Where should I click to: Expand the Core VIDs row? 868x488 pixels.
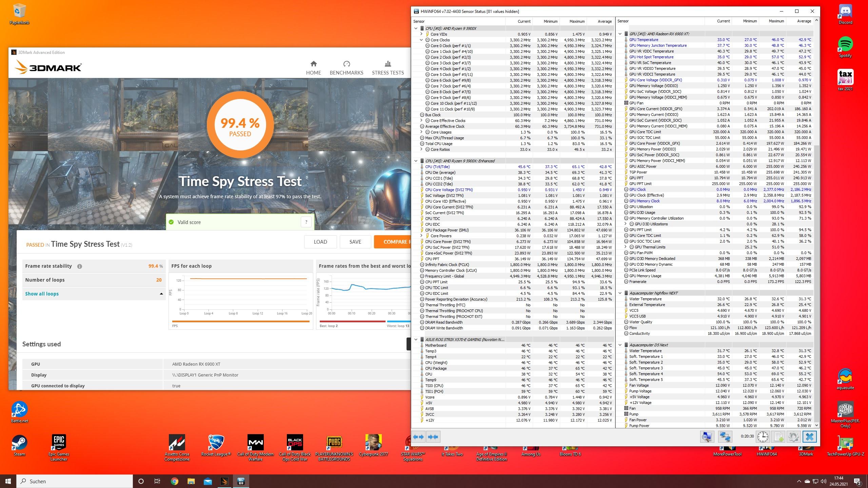coord(421,34)
